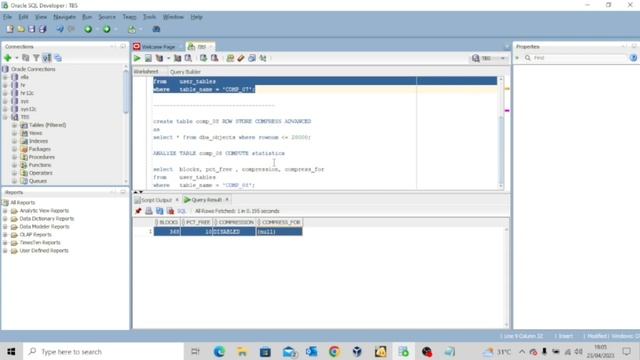The height and width of the screenshot is (360, 640).
Task: Expand the hr connection node
Action: pos(5,85)
